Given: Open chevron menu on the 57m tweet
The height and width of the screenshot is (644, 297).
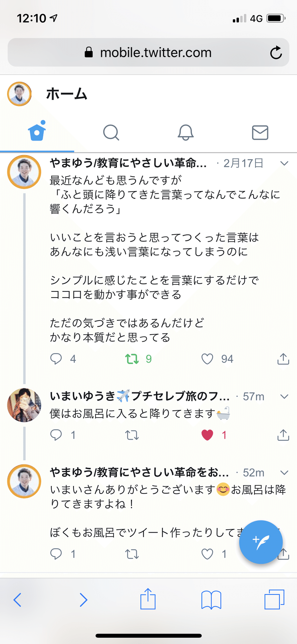Looking at the screenshot, I should (284, 396).
